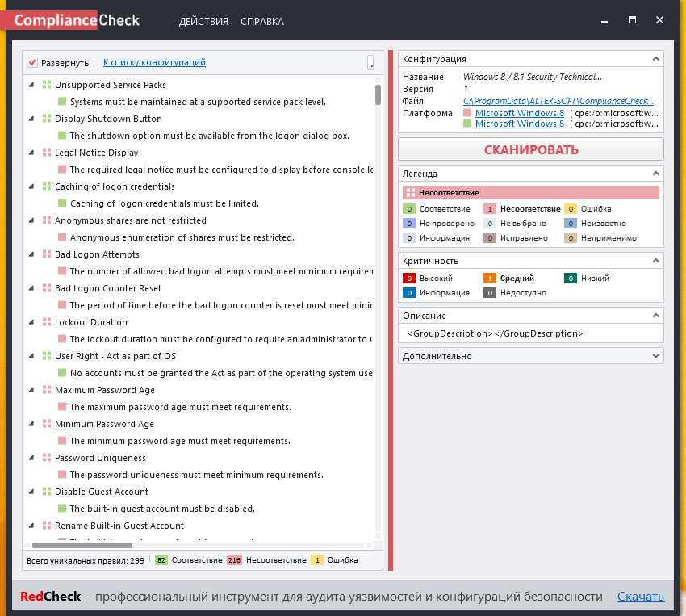686x616 pixels.
Task: Collapse the Критичность panel
Action: [x=655, y=260]
